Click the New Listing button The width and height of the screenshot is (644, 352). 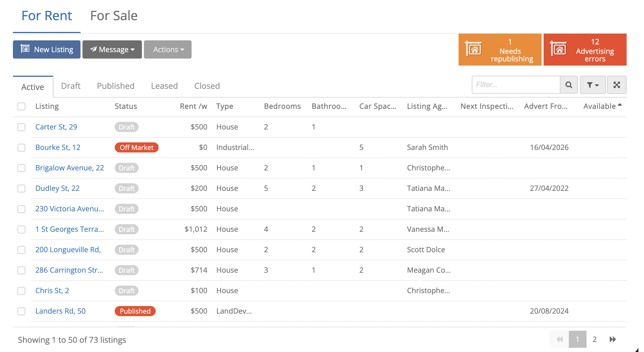(x=47, y=49)
